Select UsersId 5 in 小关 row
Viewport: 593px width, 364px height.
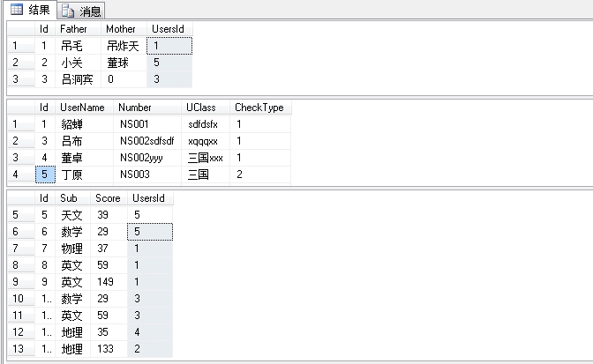[169, 63]
